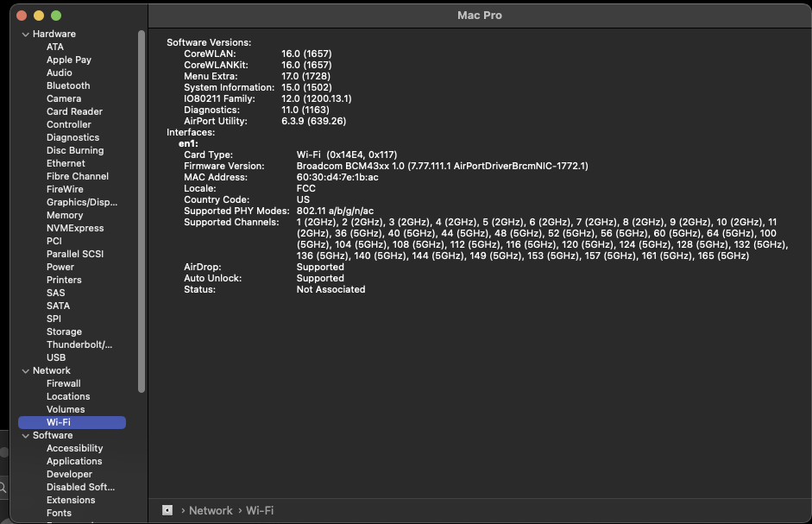This screenshot has width=812, height=524.
Task: Show Card Reader information
Action: point(74,111)
